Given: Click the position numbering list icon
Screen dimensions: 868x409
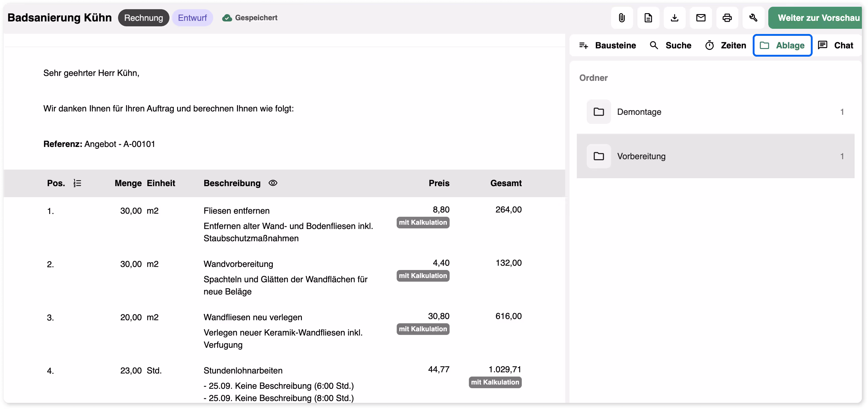Looking at the screenshot, I should pos(77,183).
